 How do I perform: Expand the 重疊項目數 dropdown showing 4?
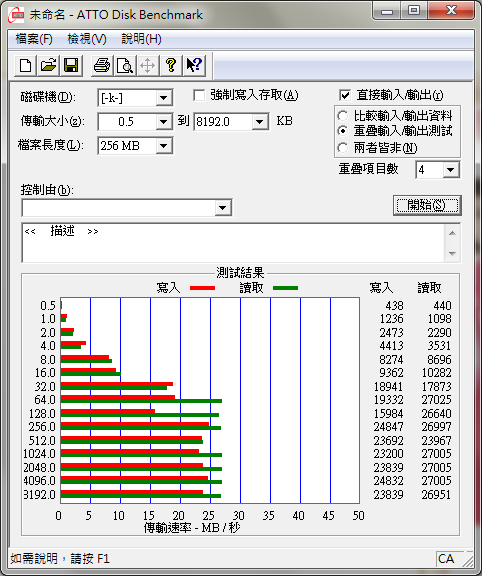click(451, 170)
